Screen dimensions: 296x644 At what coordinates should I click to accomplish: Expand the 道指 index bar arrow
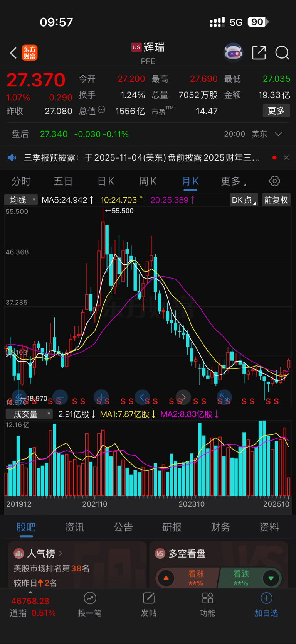pyautogui.click(x=30, y=592)
